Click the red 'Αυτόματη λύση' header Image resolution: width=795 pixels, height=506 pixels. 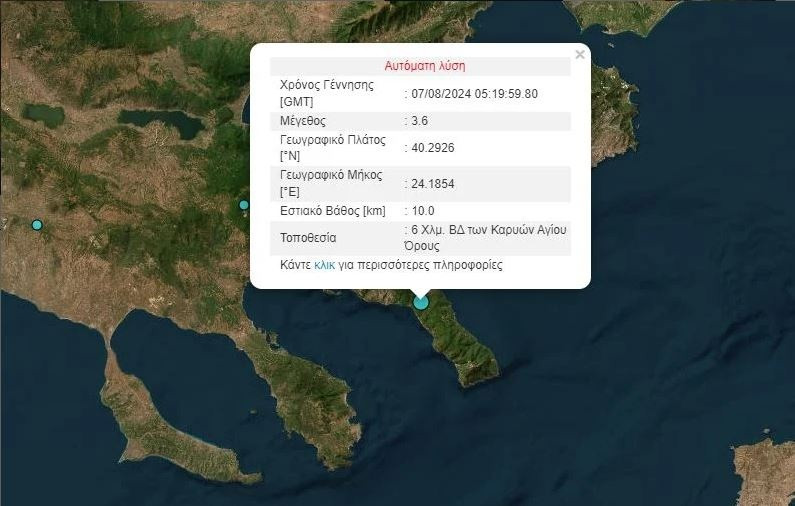click(x=424, y=66)
